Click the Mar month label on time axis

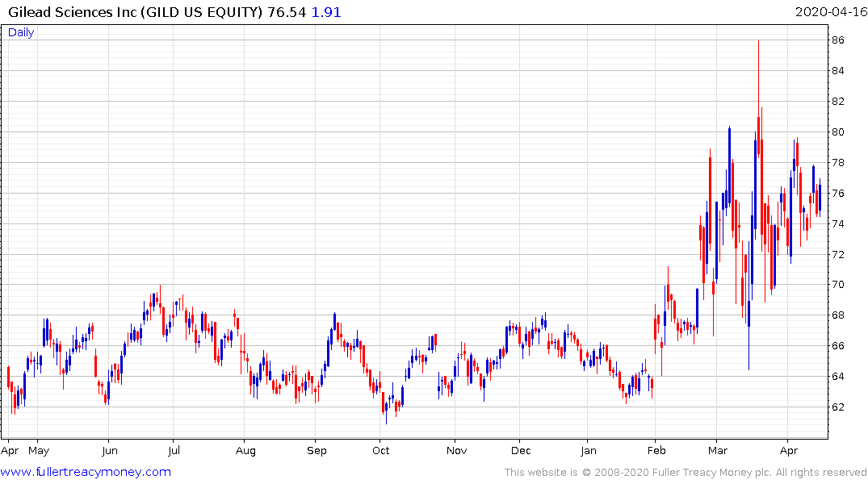click(x=718, y=451)
